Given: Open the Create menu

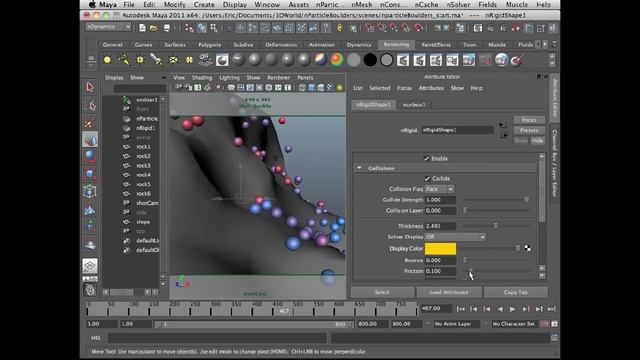Looking at the screenshot, I should 204,4.
